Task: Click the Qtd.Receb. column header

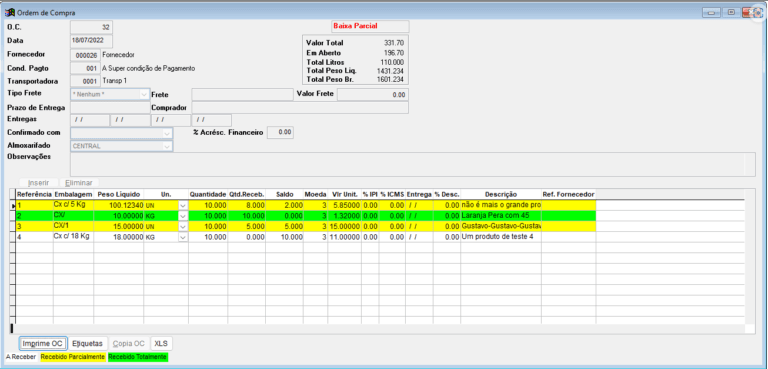Action: point(247,195)
